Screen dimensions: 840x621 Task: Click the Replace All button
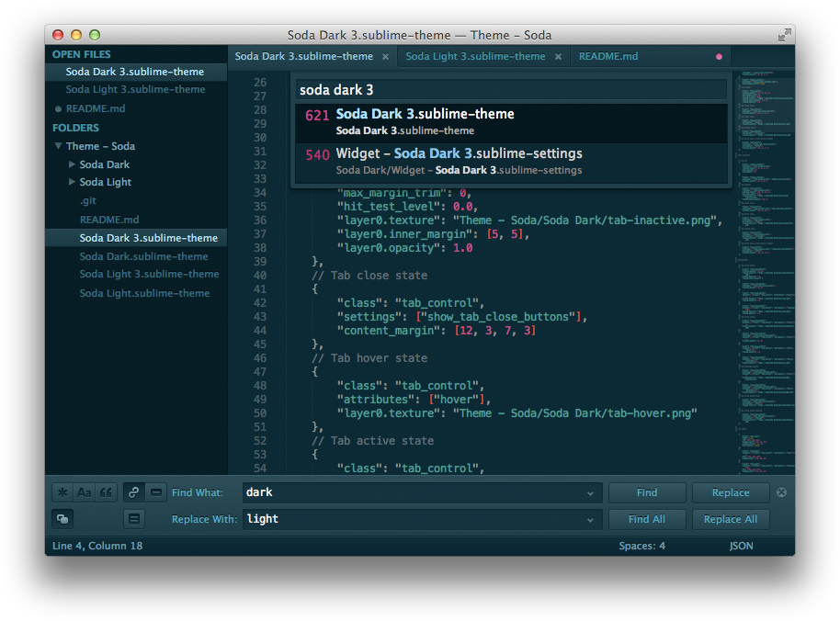pos(731,519)
